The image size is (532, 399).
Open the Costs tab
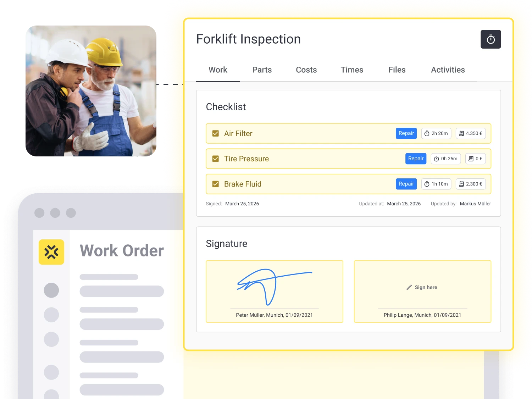pyautogui.click(x=306, y=70)
